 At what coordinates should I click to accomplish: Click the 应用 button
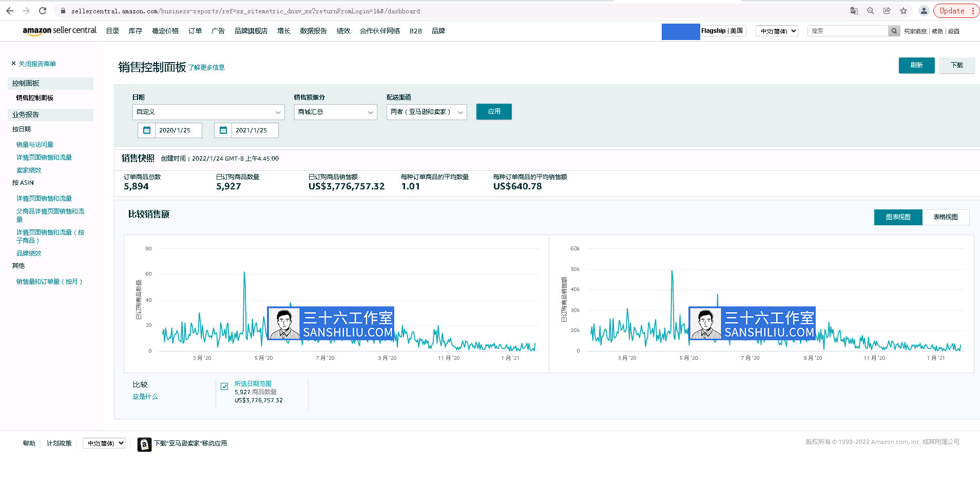pos(494,111)
